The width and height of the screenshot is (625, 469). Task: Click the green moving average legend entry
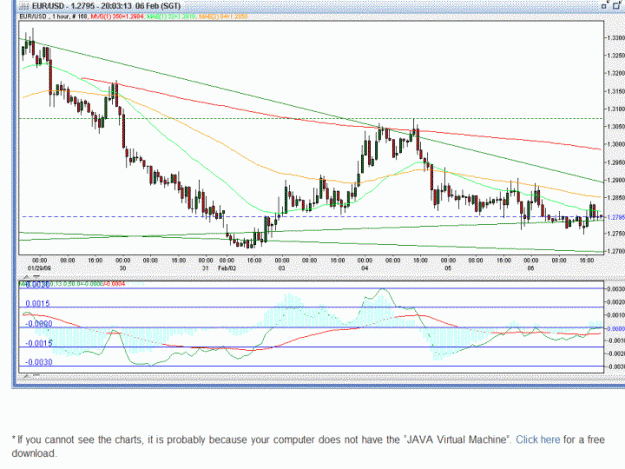(171, 16)
